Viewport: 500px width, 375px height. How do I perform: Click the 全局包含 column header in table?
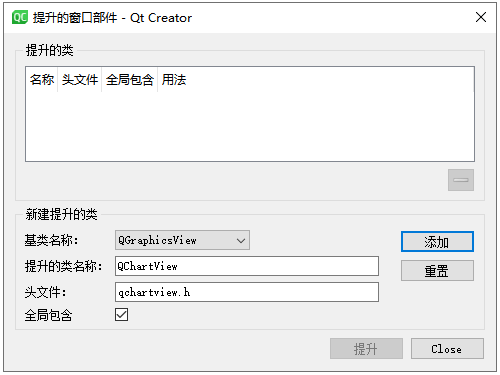tap(130, 80)
